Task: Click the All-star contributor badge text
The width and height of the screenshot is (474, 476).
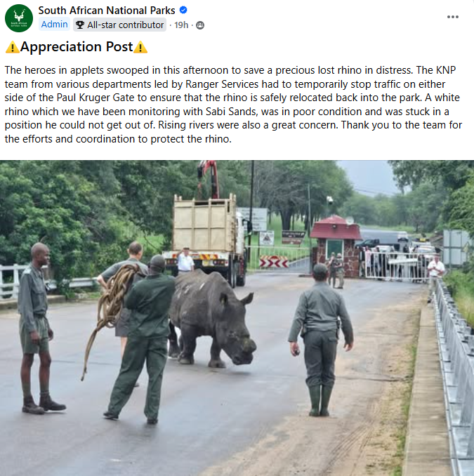Action: click(x=125, y=25)
